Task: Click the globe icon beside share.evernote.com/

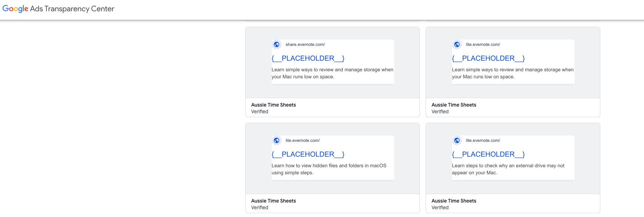Action: click(x=277, y=44)
